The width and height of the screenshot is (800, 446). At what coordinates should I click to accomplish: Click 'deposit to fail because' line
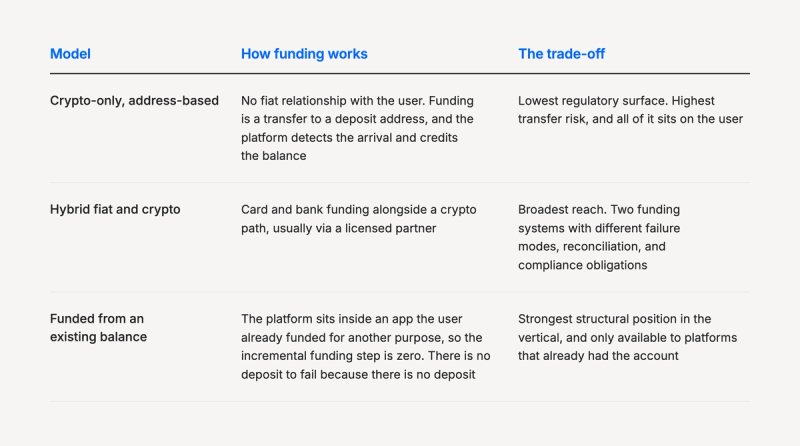pos(358,375)
